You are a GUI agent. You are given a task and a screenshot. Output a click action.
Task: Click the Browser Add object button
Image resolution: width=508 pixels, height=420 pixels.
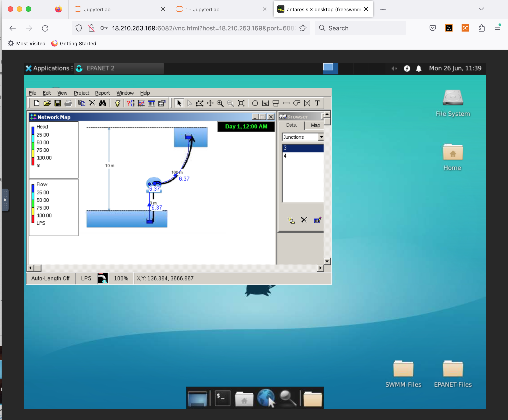click(x=291, y=220)
